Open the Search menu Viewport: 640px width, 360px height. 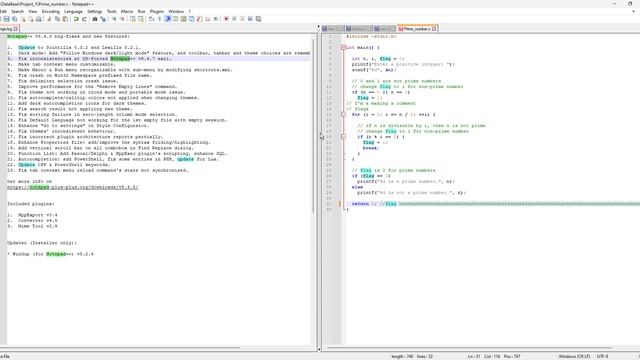(x=17, y=11)
